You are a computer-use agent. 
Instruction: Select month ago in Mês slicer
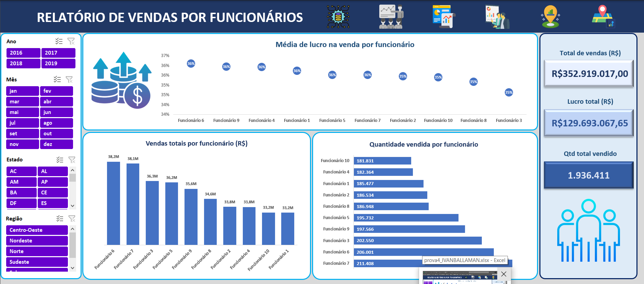point(57,123)
